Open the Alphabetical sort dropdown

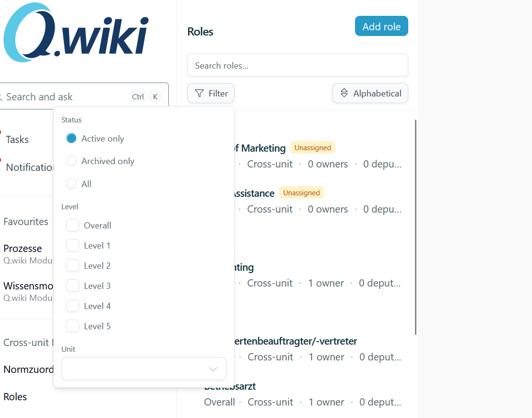370,93
